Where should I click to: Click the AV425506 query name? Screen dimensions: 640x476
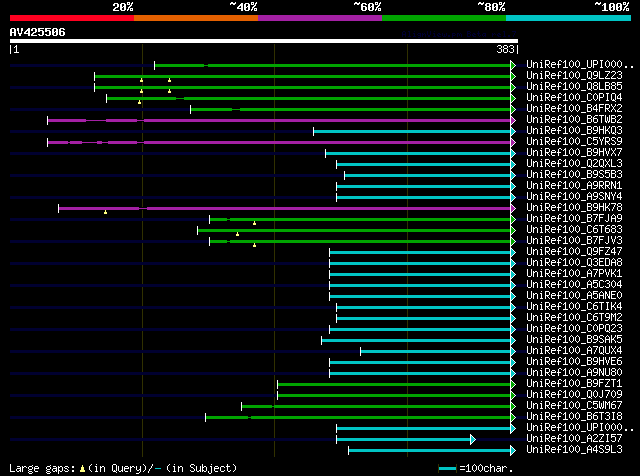point(38,32)
